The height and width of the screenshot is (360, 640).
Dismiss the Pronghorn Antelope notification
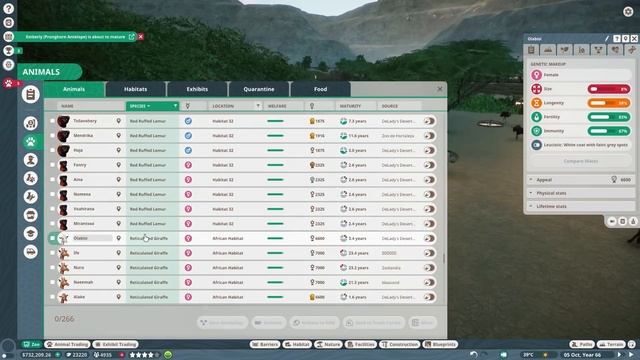point(141,37)
